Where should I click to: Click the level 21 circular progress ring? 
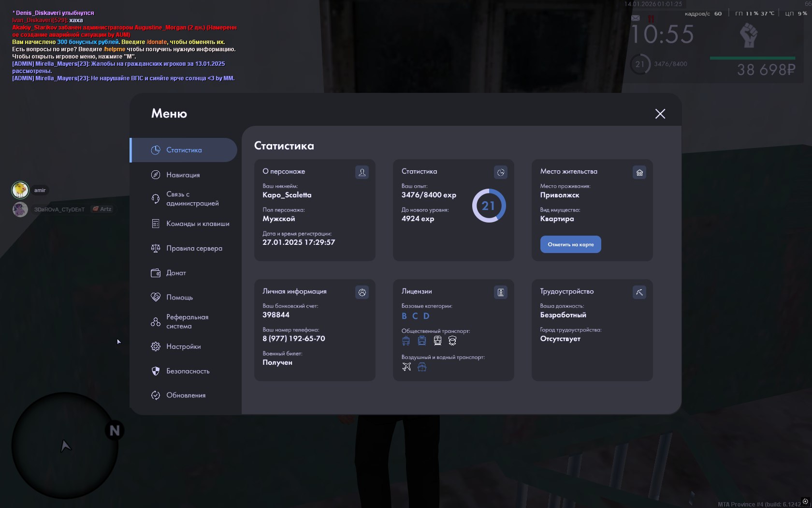point(489,206)
